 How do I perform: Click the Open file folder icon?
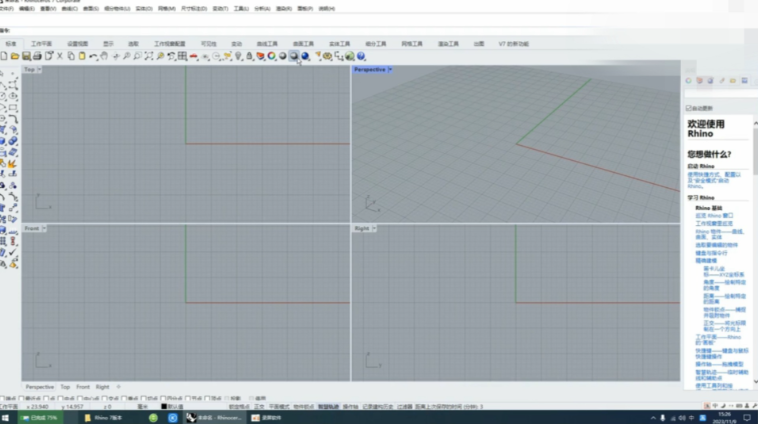(x=16, y=57)
